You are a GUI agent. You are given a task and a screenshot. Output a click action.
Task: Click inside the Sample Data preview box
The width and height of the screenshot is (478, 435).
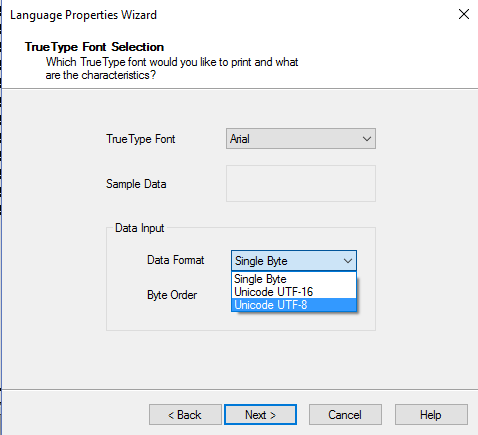point(301,183)
